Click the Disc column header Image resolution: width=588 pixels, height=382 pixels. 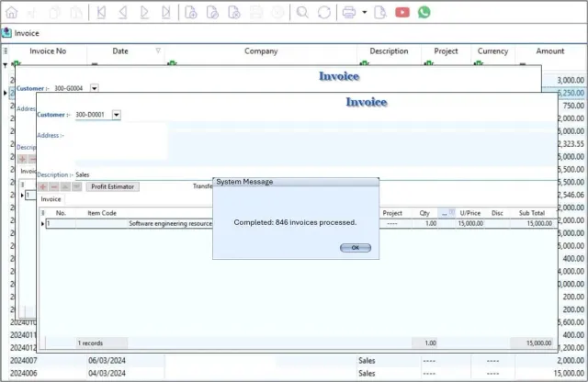pos(497,213)
